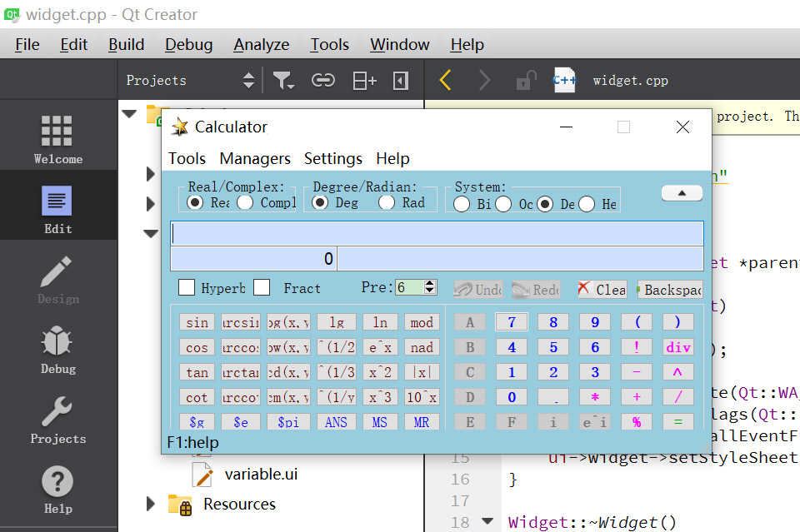Switch to Debug mode bug icon
Screen dimensions: 800x532
[57, 350]
